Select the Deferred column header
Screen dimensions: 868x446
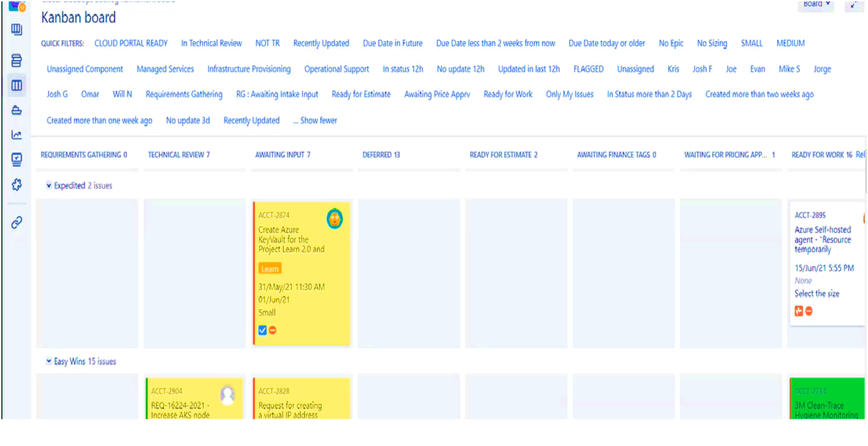tap(381, 155)
